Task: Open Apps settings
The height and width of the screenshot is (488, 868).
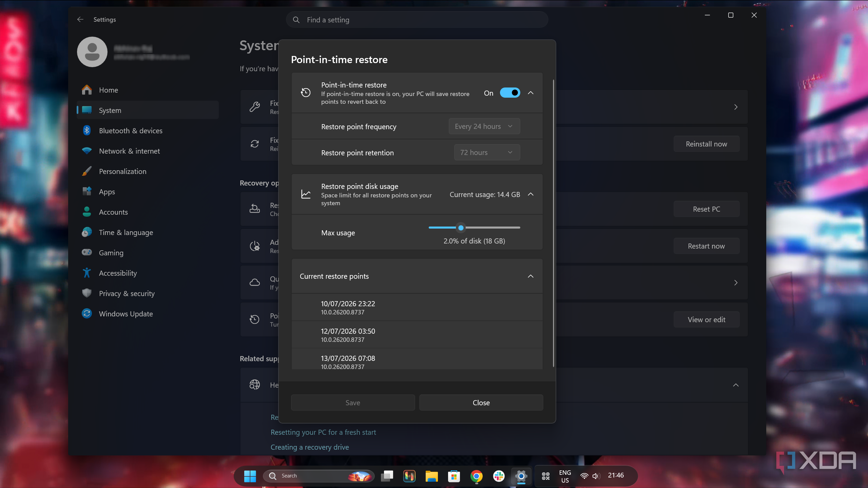Action: click(x=148, y=192)
